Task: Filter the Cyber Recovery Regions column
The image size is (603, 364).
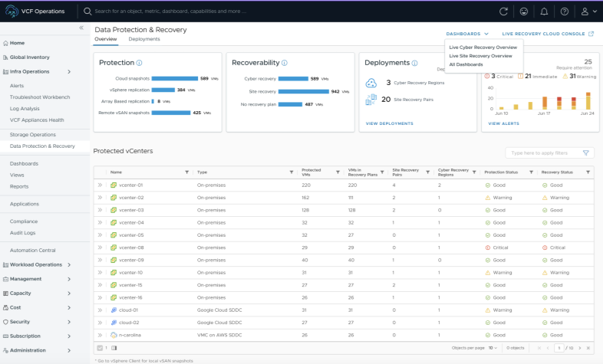Action: click(x=474, y=172)
